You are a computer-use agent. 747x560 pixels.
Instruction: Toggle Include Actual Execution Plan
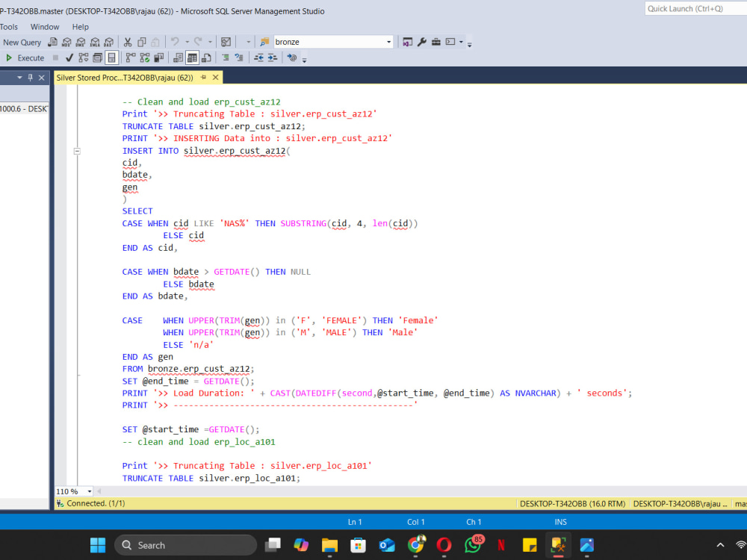coord(131,57)
